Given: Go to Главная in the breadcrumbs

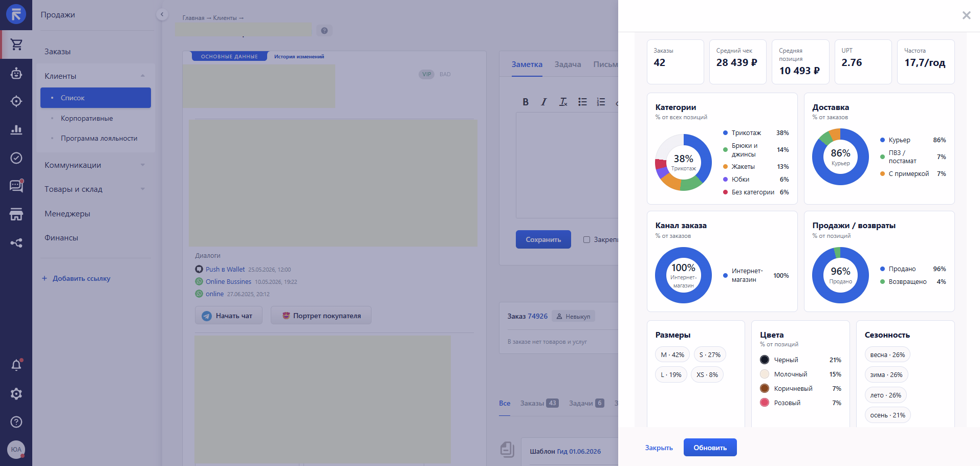Looking at the screenshot, I should (193, 18).
